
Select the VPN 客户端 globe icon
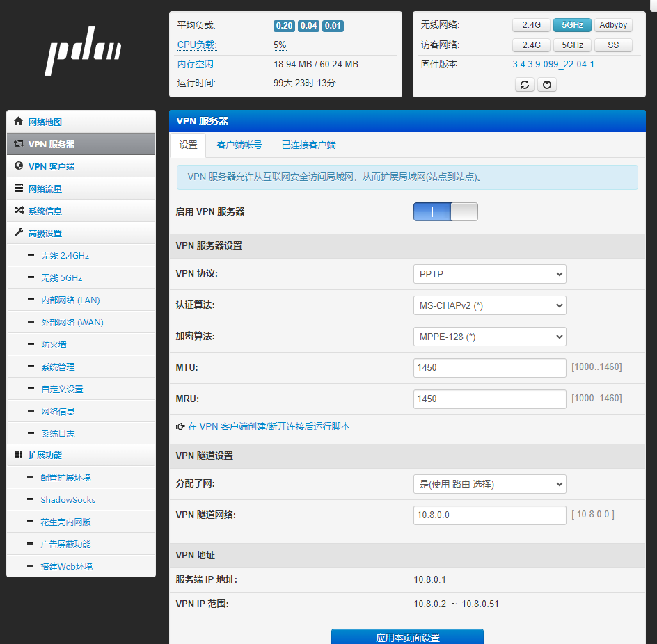(x=19, y=166)
